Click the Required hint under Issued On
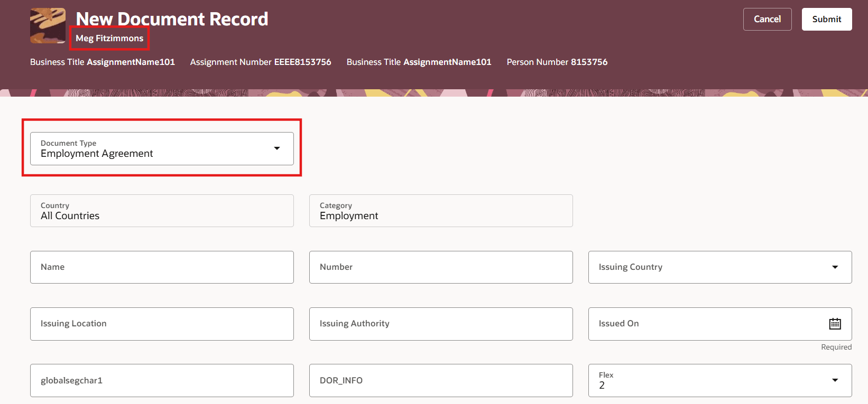Viewport: 868px width, 404px height. click(x=836, y=347)
